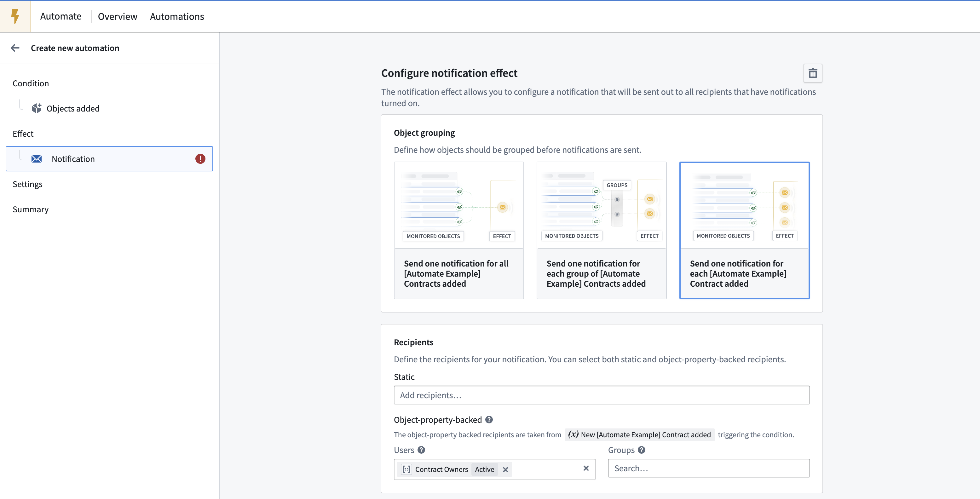Click the Notification envelope icon

coord(37,158)
